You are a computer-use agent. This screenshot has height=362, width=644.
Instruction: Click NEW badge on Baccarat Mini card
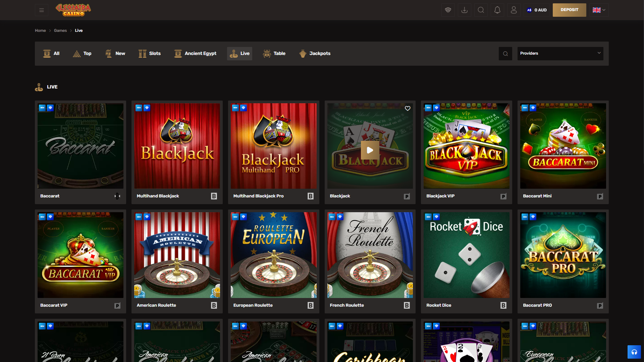click(x=525, y=108)
